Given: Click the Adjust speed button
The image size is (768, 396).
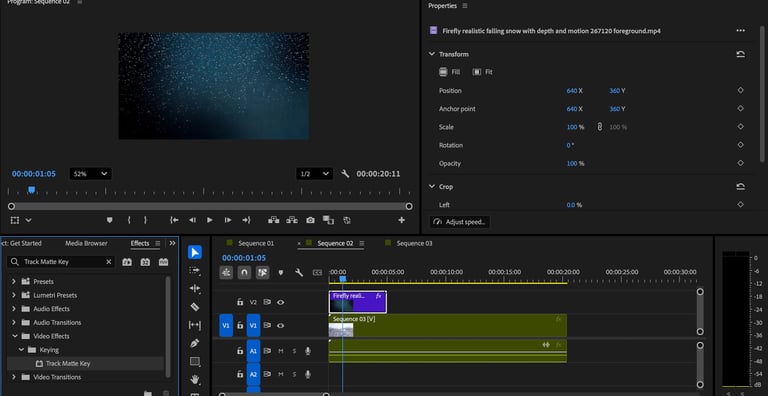Looking at the screenshot, I should [x=459, y=222].
